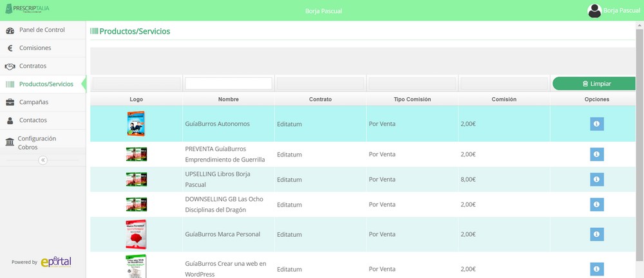This screenshot has width=644, height=278.
Task: Open Panel de Control menu item
Action: point(42,30)
